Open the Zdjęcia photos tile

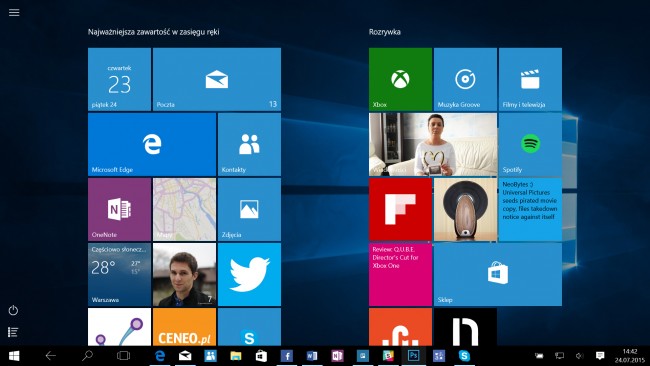tap(249, 209)
